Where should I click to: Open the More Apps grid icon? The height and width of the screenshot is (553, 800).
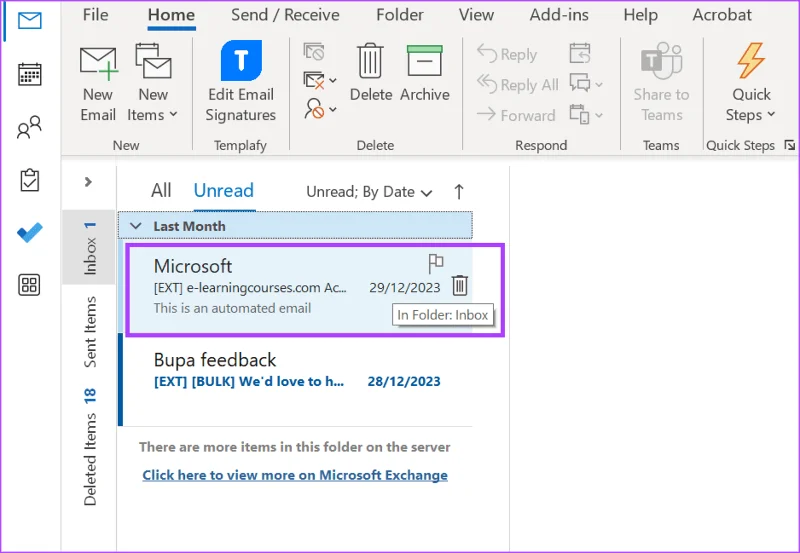pos(30,285)
